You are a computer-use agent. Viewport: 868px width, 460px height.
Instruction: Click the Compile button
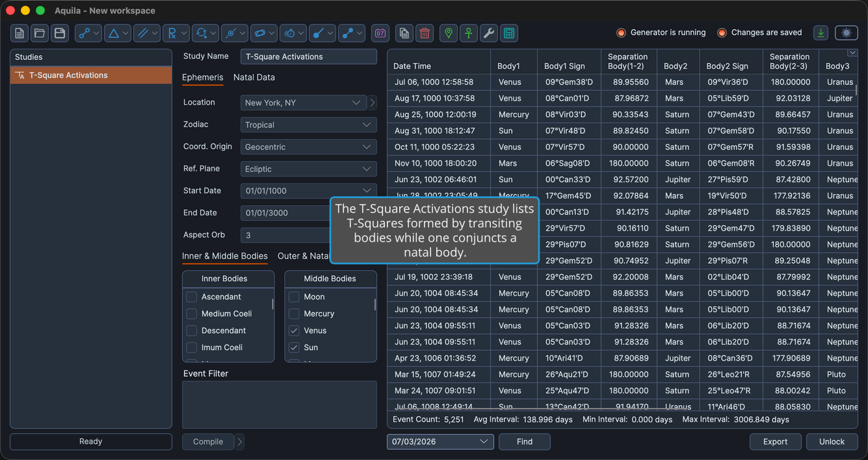pyautogui.click(x=208, y=442)
